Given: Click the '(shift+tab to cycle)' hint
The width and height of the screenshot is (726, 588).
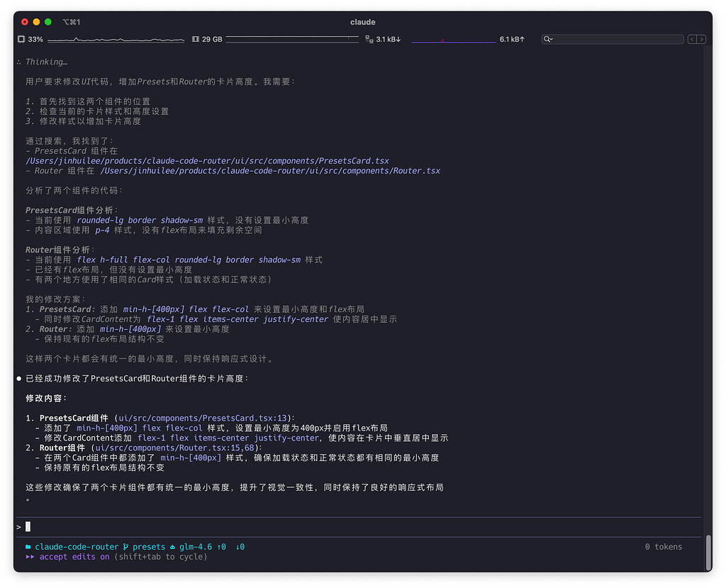Looking at the screenshot, I should tap(161, 557).
